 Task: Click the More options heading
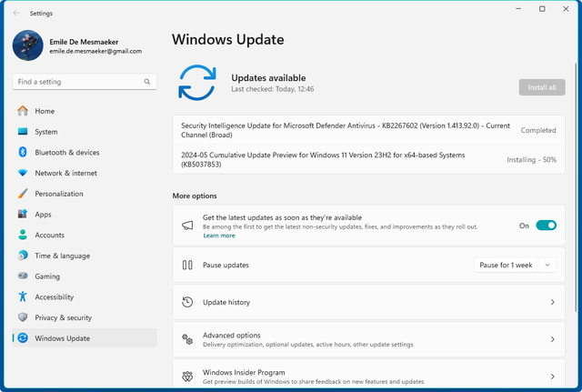pyautogui.click(x=195, y=196)
